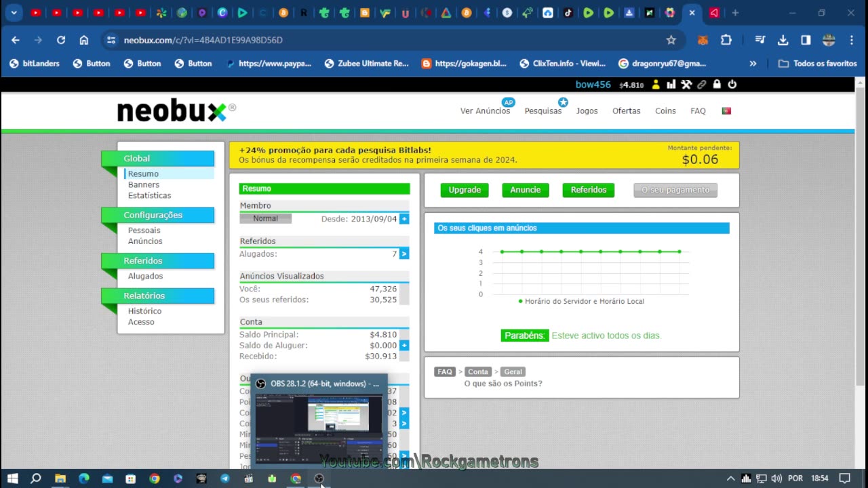Open the ClixTen.info bookmark
868x488 pixels.
coord(563,64)
